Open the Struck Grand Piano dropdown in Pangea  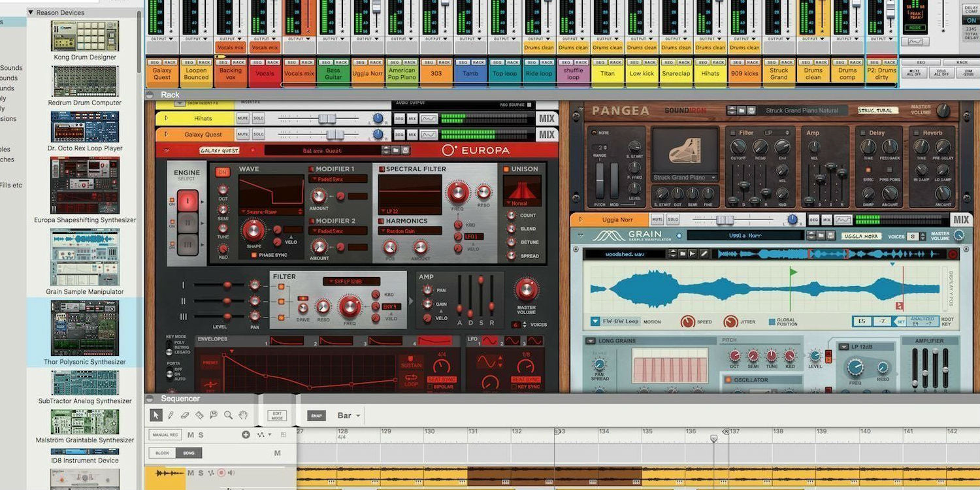click(685, 178)
